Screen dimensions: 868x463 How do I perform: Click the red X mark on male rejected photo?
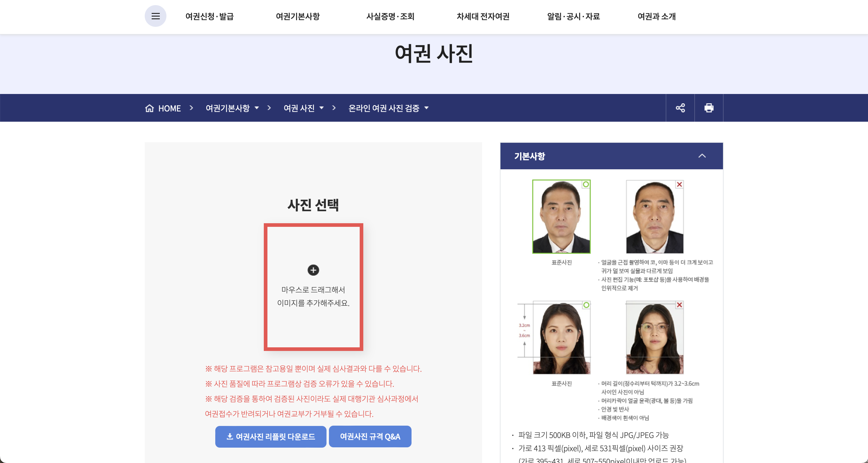coord(679,184)
